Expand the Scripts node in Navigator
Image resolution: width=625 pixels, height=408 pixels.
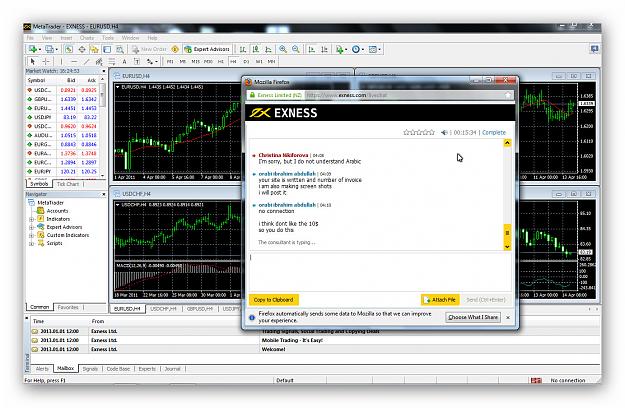31,243
